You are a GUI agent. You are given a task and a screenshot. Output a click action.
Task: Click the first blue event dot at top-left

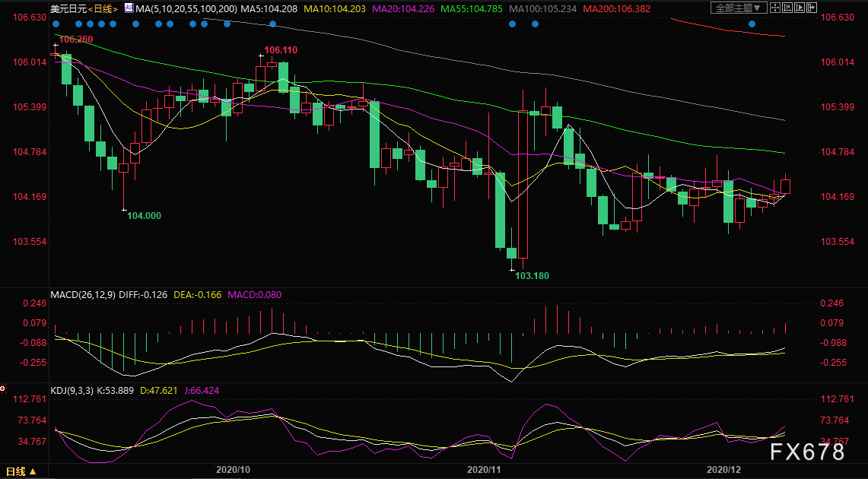point(56,24)
